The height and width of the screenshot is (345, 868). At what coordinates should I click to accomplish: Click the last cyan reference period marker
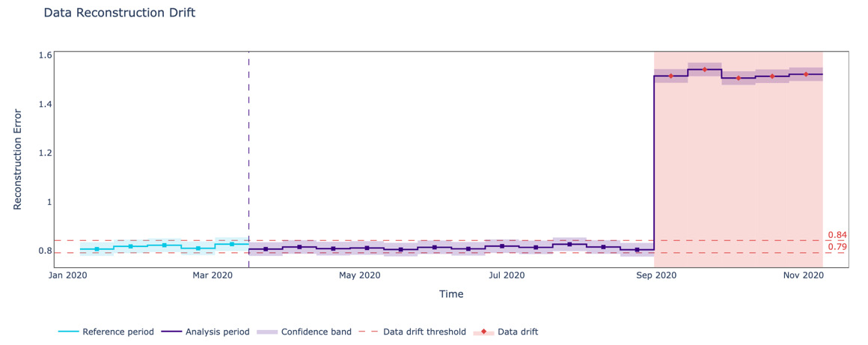(x=232, y=244)
